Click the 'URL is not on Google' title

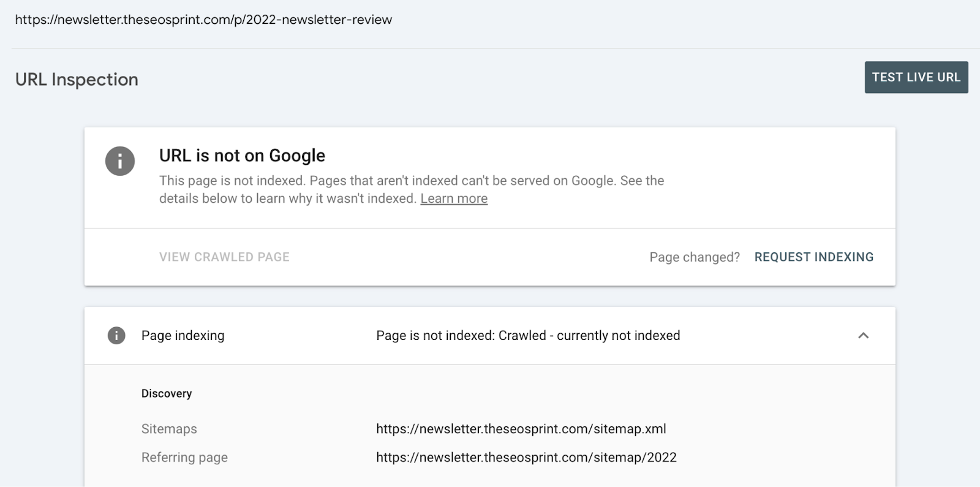click(x=242, y=156)
